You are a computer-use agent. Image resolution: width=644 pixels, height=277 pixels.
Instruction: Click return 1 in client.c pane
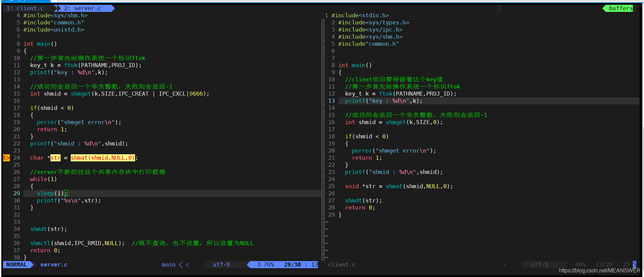click(367, 158)
